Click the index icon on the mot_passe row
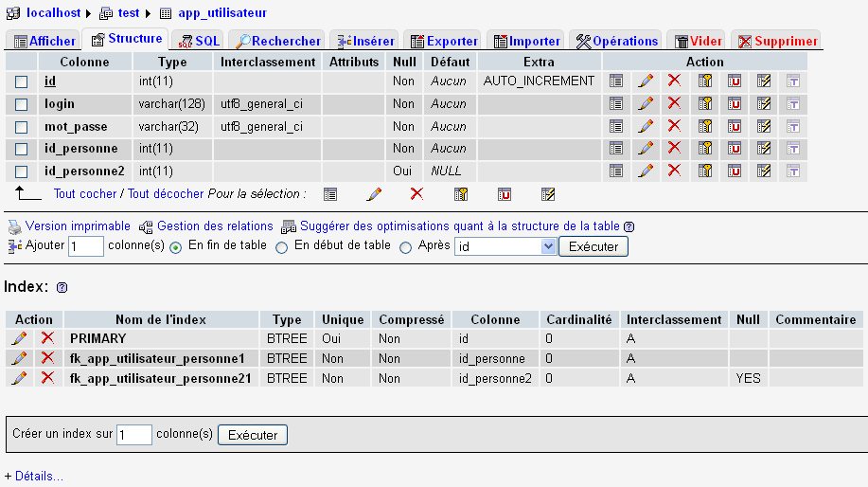This screenshot has height=487, width=868. (x=764, y=126)
